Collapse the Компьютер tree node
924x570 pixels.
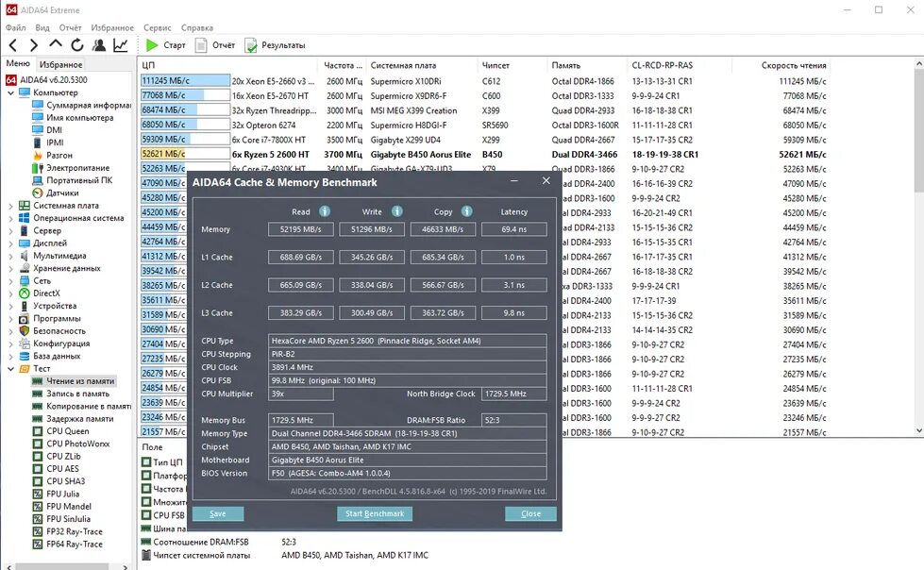click(x=10, y=92)
